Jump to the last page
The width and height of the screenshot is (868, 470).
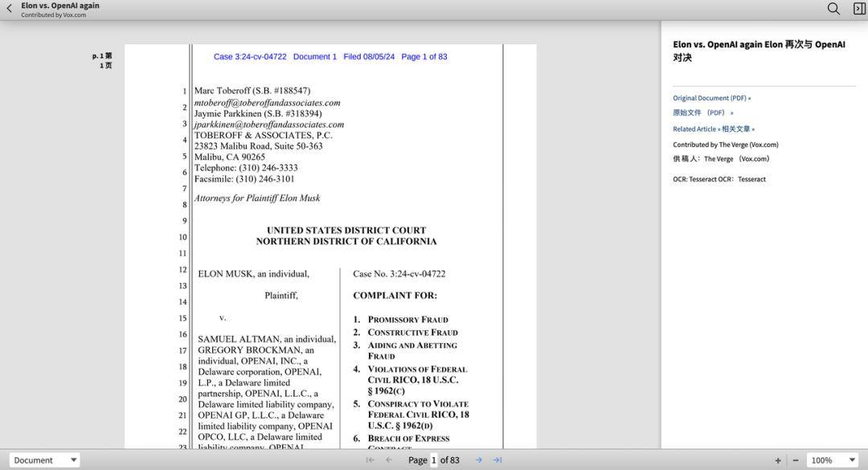click(x=497, y=460)
